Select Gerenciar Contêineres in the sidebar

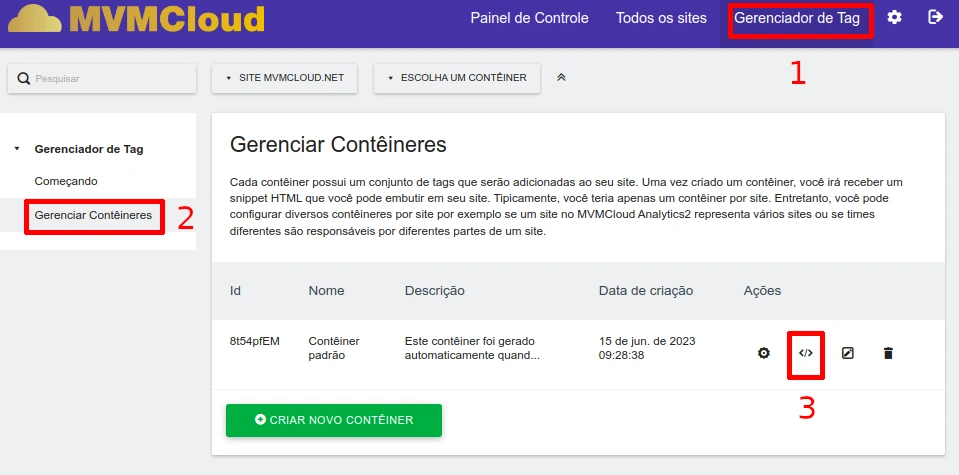click(93, 215)
